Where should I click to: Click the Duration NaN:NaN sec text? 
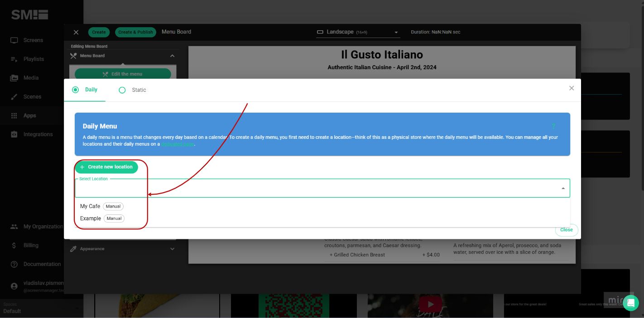point(436,32)
